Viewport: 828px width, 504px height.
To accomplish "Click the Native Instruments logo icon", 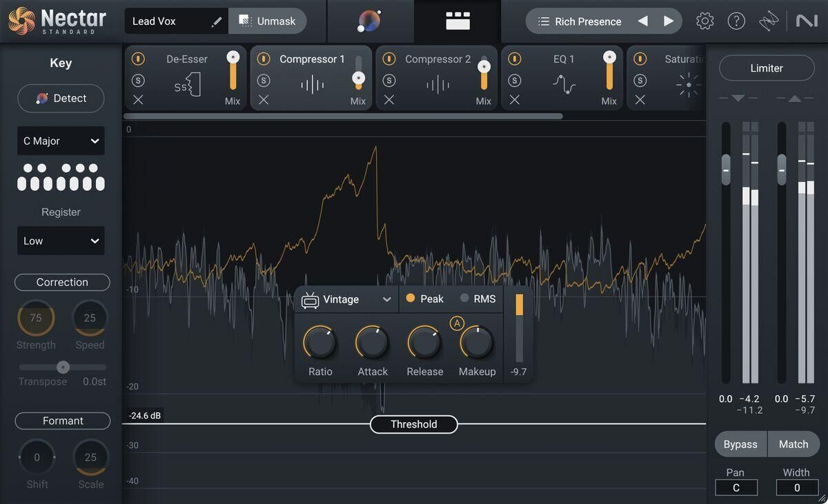I will pos(806,21).
